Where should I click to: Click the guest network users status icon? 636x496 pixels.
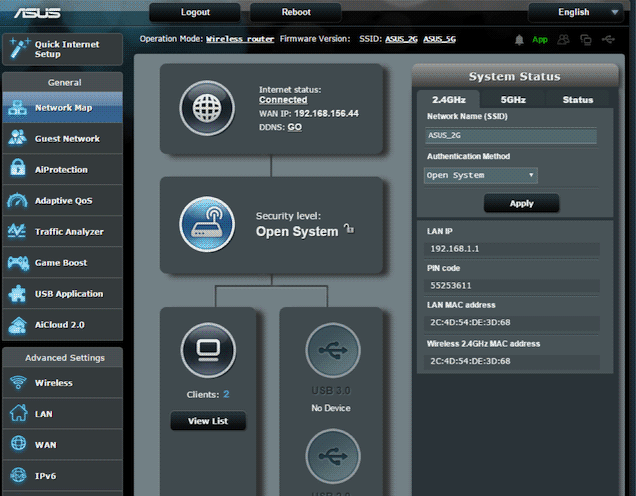click(x=563, y=40)
